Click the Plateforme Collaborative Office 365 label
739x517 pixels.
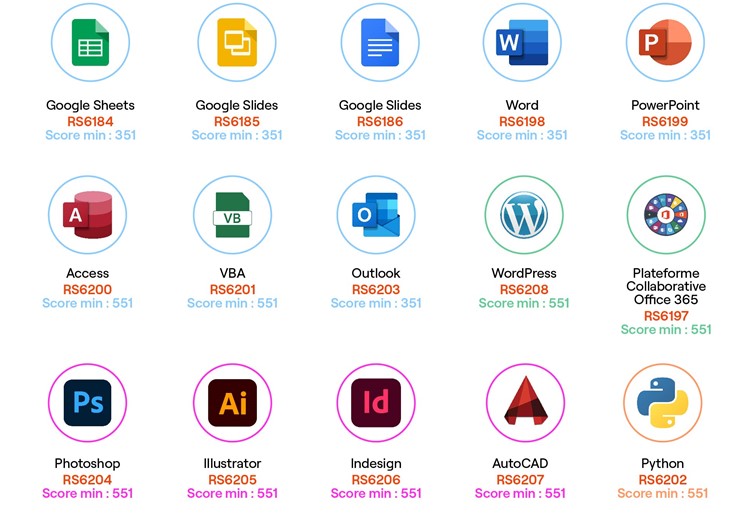(666, 286)
